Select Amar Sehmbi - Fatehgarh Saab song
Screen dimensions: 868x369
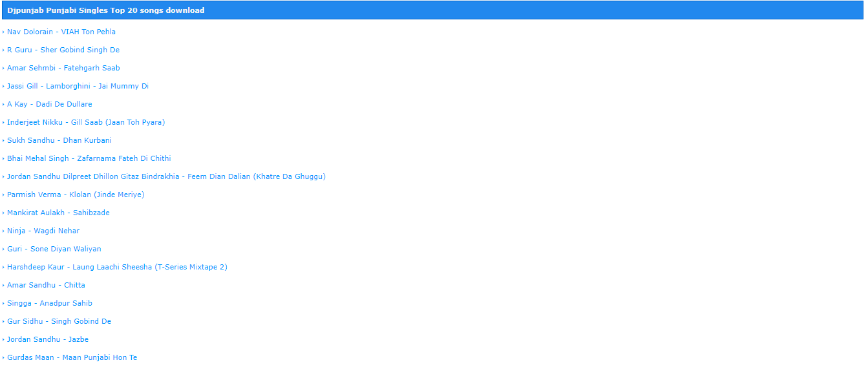tap(63, 68)
